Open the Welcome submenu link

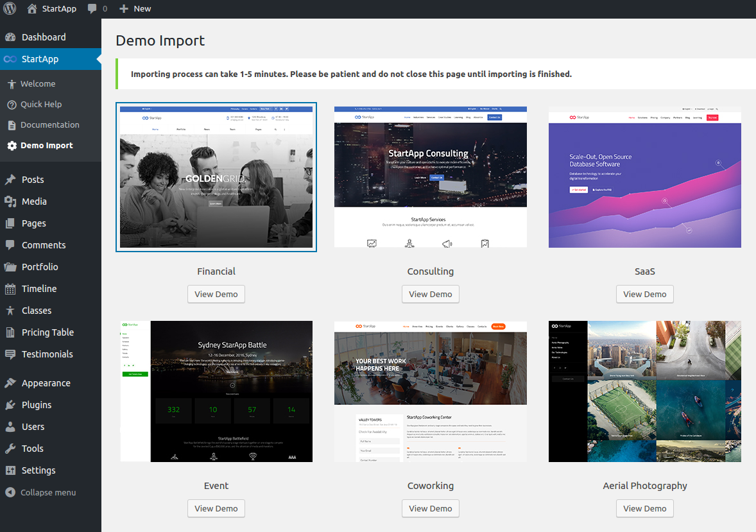38,84
